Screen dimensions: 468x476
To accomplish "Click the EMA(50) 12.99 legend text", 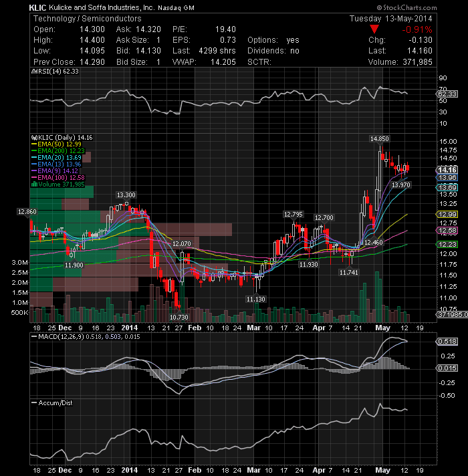I will [x=60, y=144].
